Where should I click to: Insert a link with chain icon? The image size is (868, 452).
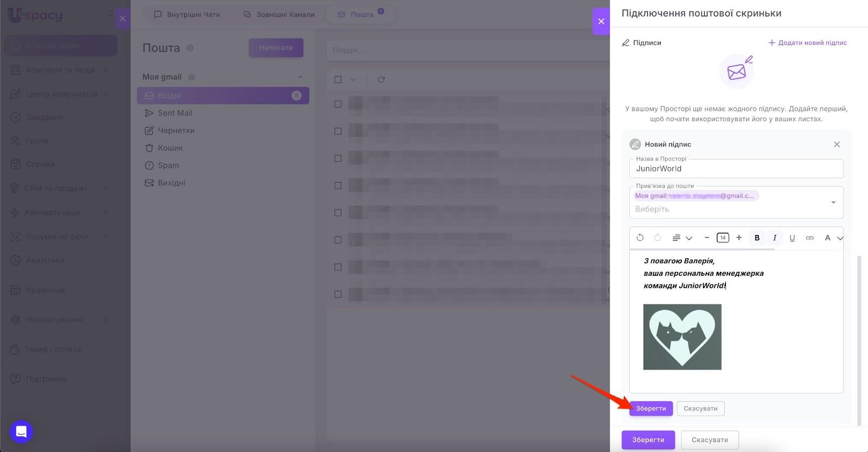(809, 238)
